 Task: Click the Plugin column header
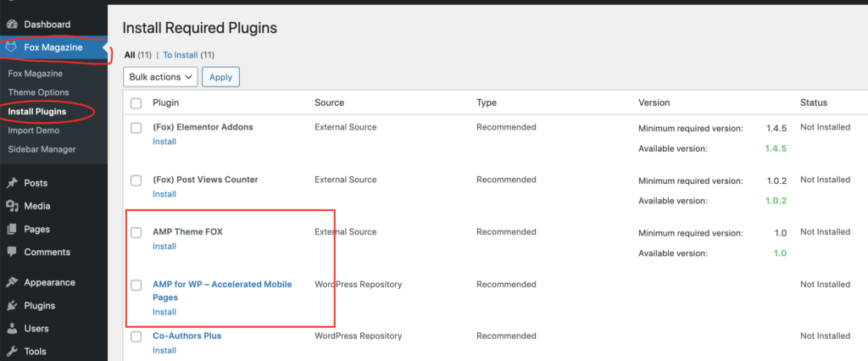point(165,103)
